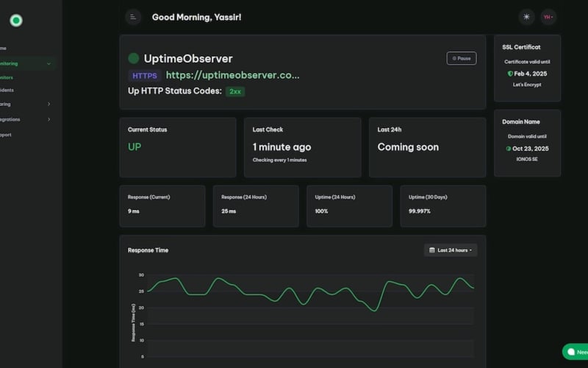Collapse the Monitoring sidebar section chevron
This screenshot has height=368, width=588.
[x=49, y=64]
